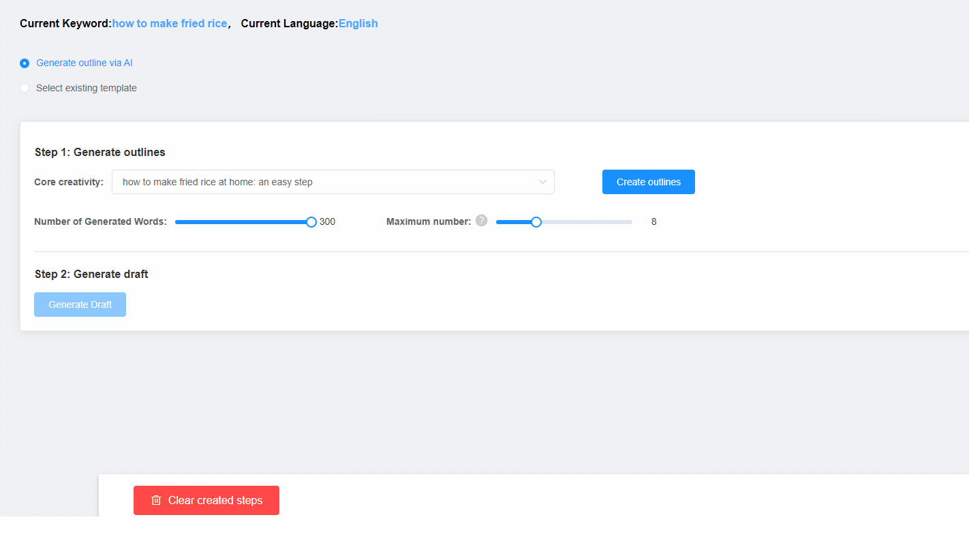969x560 pixels.
Task: Click the 'Number of Generated Words:' label
Action: 100,221
